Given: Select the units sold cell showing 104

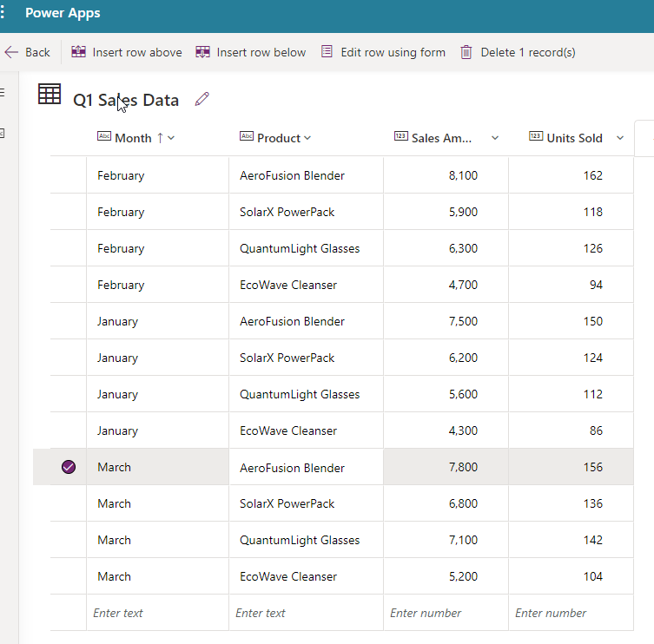Looking at the screenshot, I should click(571, 576).
